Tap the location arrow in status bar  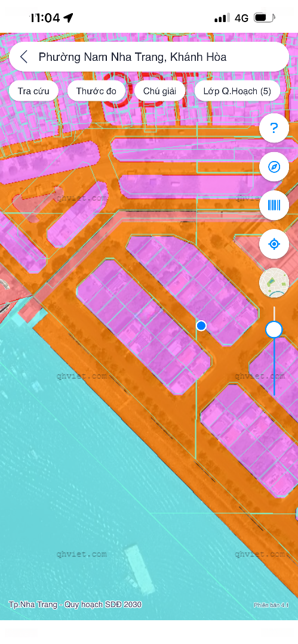click(68, 18)
